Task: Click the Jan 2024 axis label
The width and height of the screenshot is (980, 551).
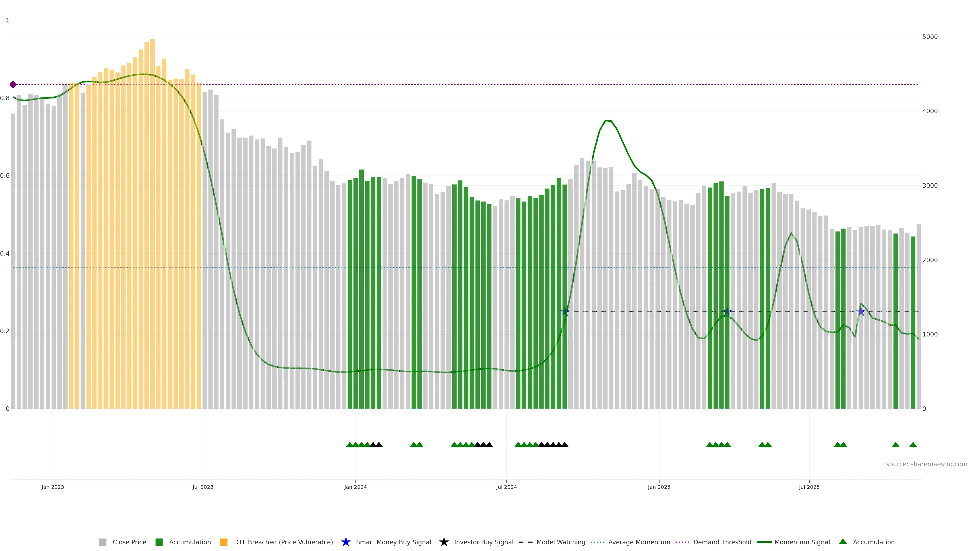Action: [355, 487]
